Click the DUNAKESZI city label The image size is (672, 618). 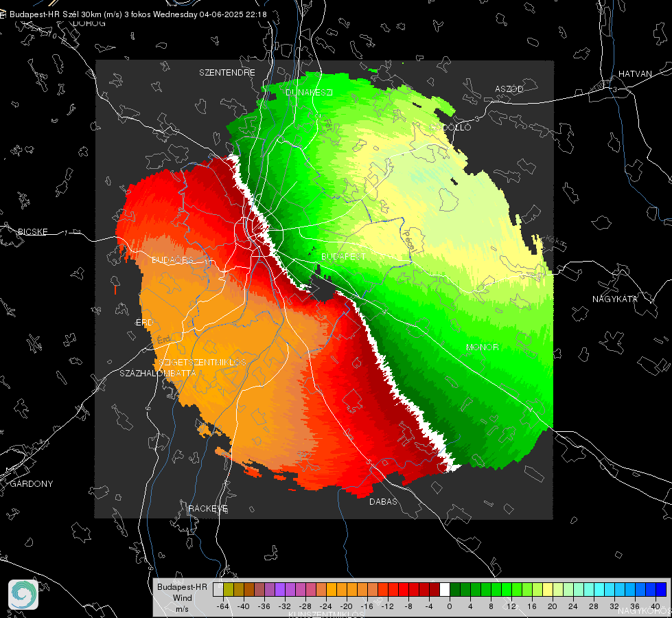pos(309,92)
